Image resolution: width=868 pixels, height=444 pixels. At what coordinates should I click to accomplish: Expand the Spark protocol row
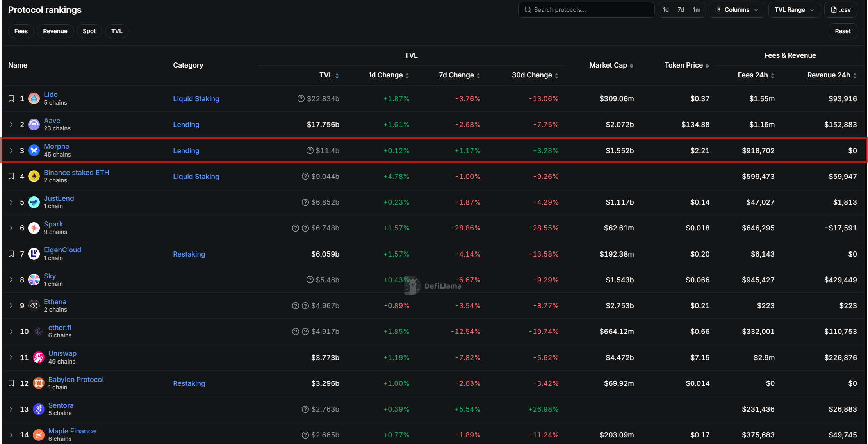(x=11, y=228)
